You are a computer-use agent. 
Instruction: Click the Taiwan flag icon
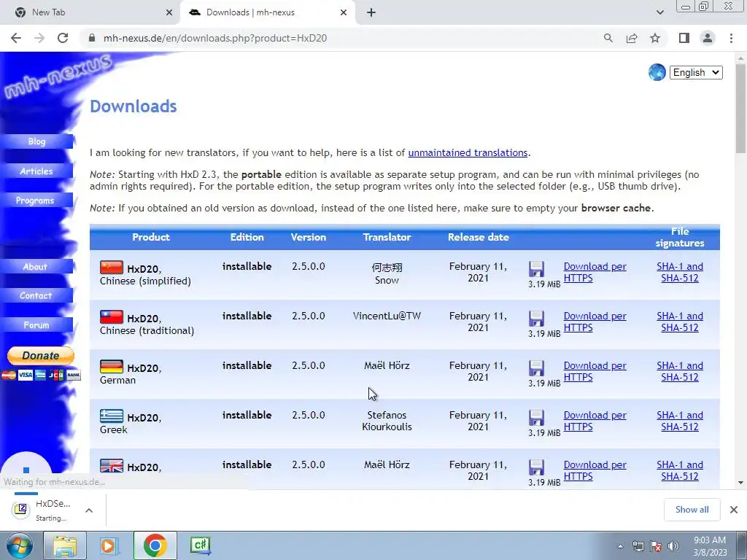click(x=112, y=316)
